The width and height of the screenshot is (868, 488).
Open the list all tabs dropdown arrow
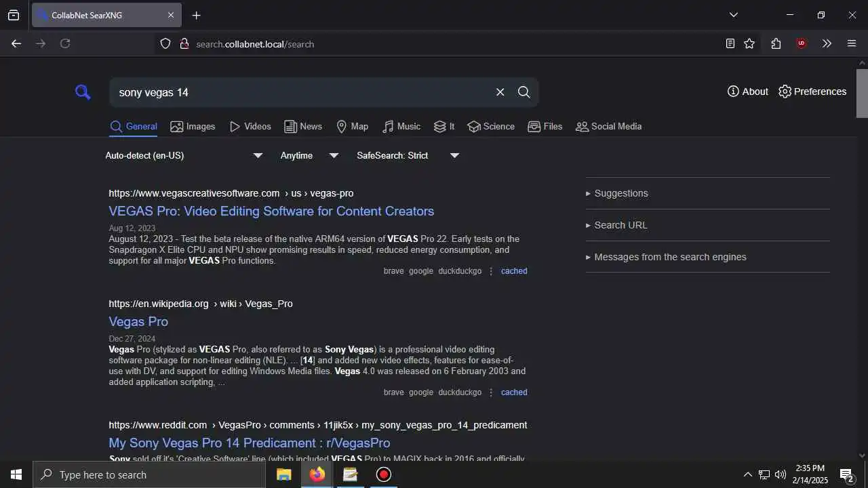click(733, 15)
